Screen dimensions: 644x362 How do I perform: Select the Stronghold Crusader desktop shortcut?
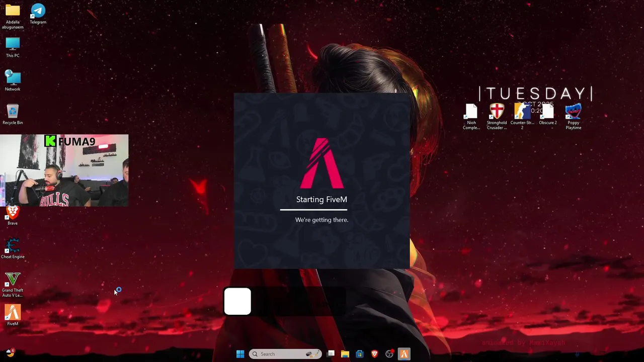[497, 117]
